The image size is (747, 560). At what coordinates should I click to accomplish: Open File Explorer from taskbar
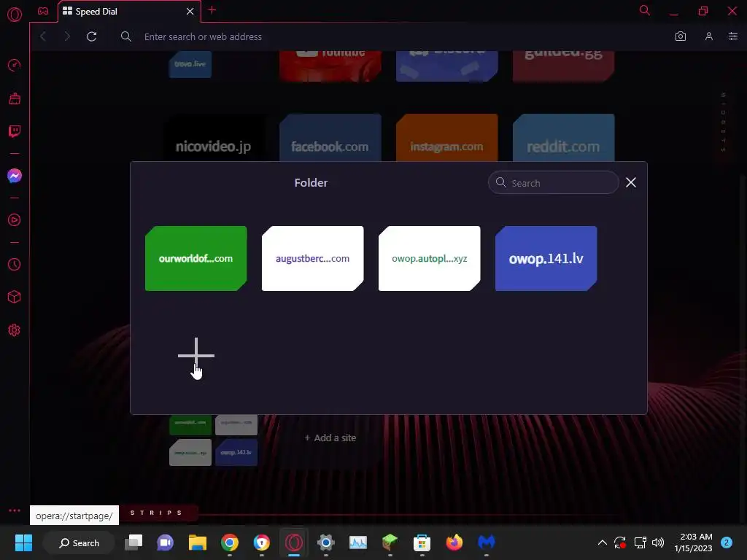click(x=197, y=542)
